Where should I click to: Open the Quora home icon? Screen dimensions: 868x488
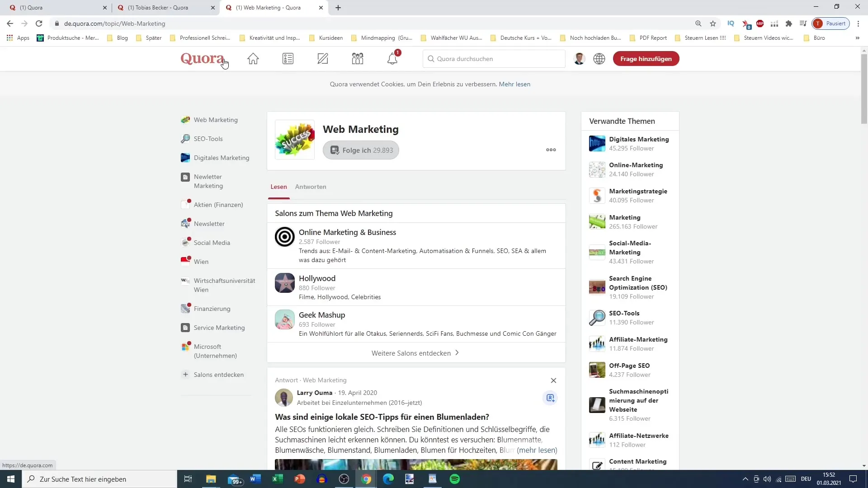click(253, 59)
